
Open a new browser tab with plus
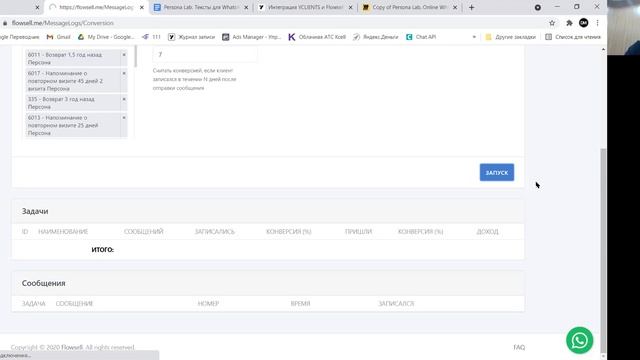click(x=472, y=7)
